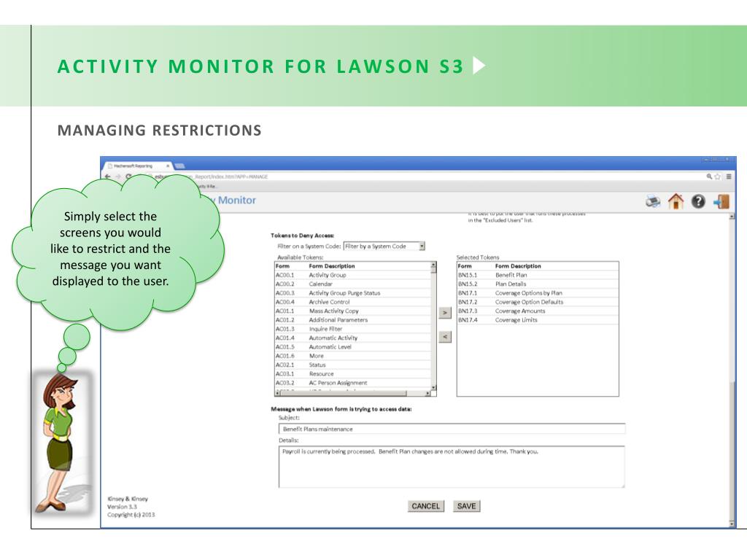Select BN17.1 Coverage Options by Plan
The width and height of the screenshot is (747, 560).
point(538,293)
